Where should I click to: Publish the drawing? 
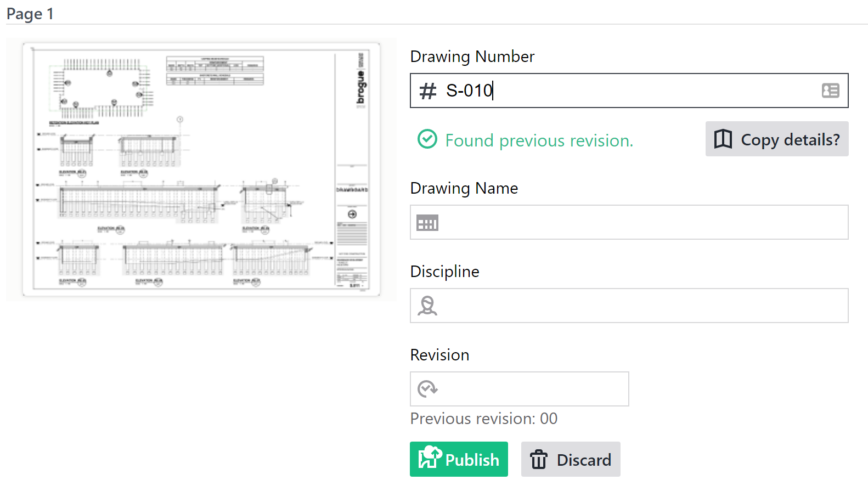pyautogui.click(x=459, y=460)
